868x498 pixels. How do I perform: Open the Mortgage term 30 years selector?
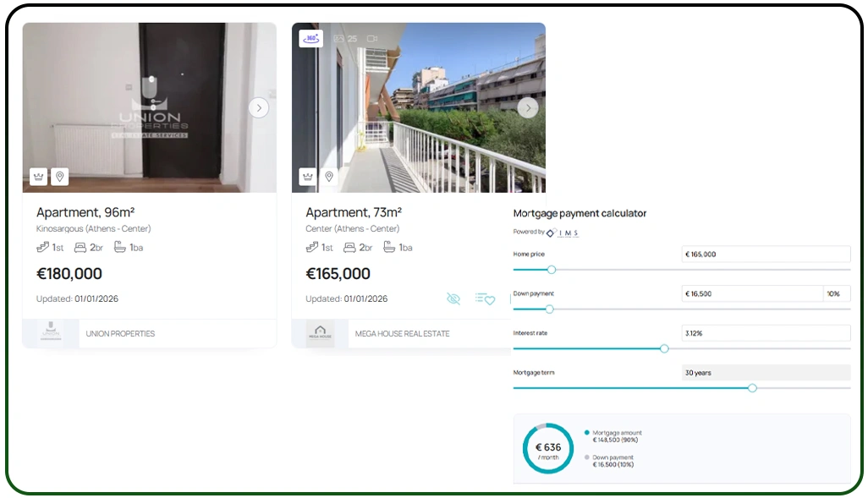(x=766, y=372)
